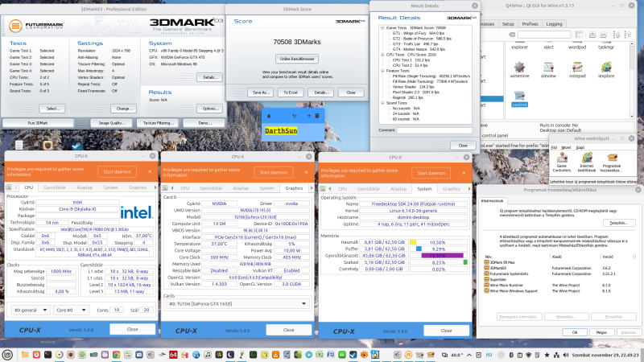
Task: Collapse the Sound Tests tree node
Action: click(x=382, y=103)
